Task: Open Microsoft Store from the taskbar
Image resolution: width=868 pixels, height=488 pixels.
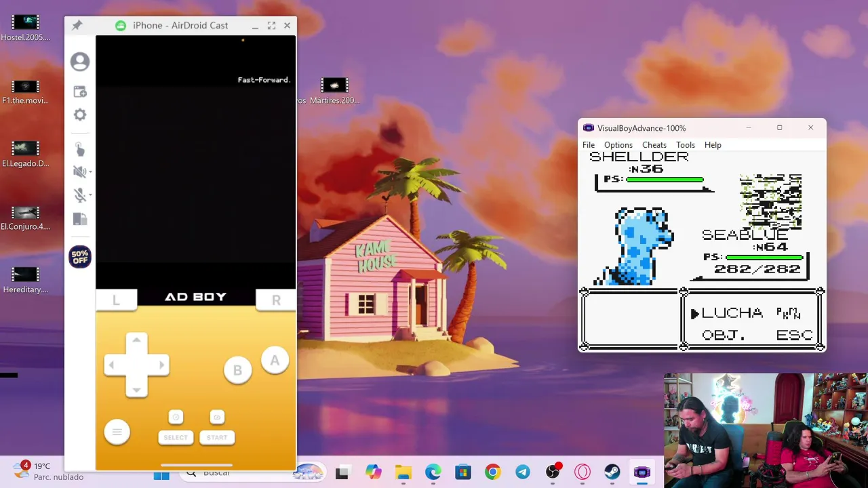Action: [x=462, y=472]
